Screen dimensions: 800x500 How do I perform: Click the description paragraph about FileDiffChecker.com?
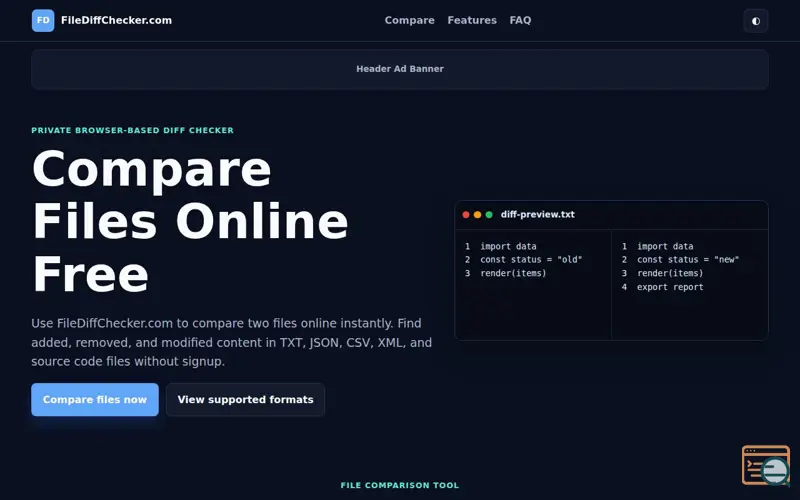point(232,342)
